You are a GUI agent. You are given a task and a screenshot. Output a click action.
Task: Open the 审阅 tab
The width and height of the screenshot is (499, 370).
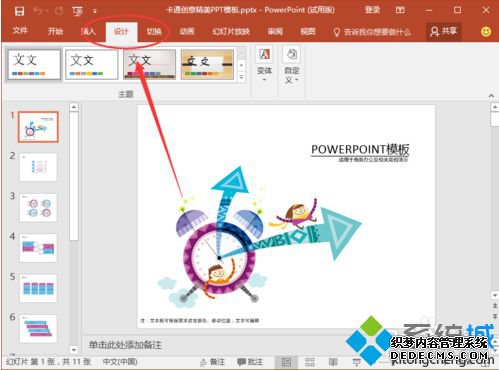(x=275, y=31)
